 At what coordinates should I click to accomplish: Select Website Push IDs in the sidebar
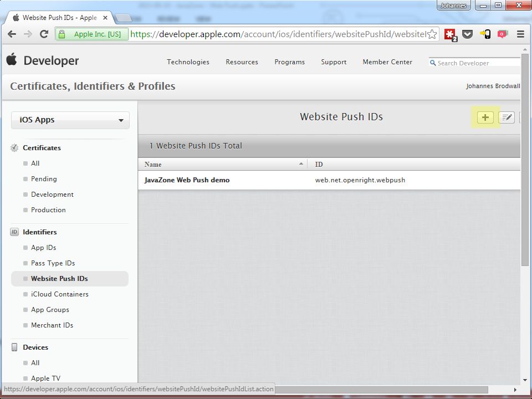tap(70, 279)
